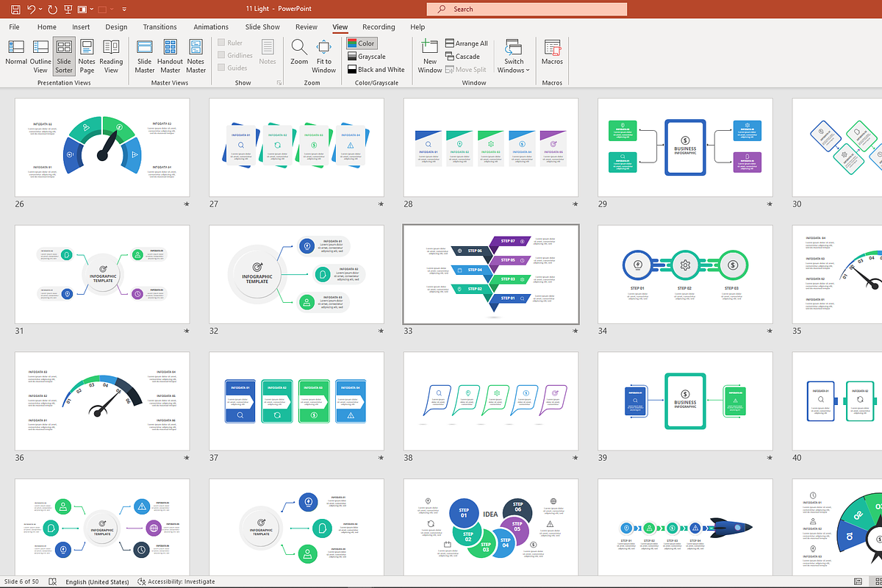This screenshot has height=588, width=882.
Task: Toggle the Gridlines checkbox
Action: tap(235, 56)
